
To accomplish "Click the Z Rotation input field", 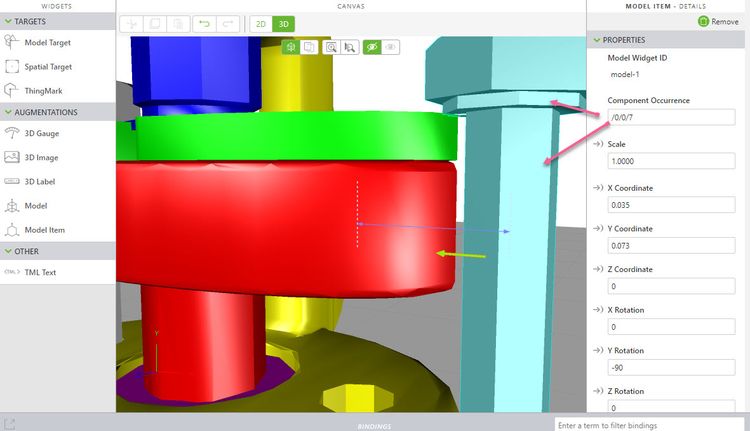I will click(x=671, y=407).
